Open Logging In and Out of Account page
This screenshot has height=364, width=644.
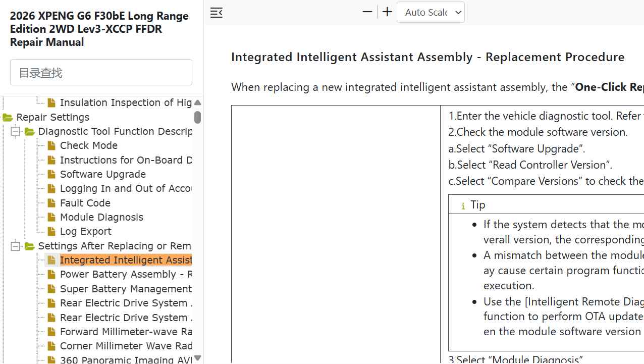(x=126, y=188)
